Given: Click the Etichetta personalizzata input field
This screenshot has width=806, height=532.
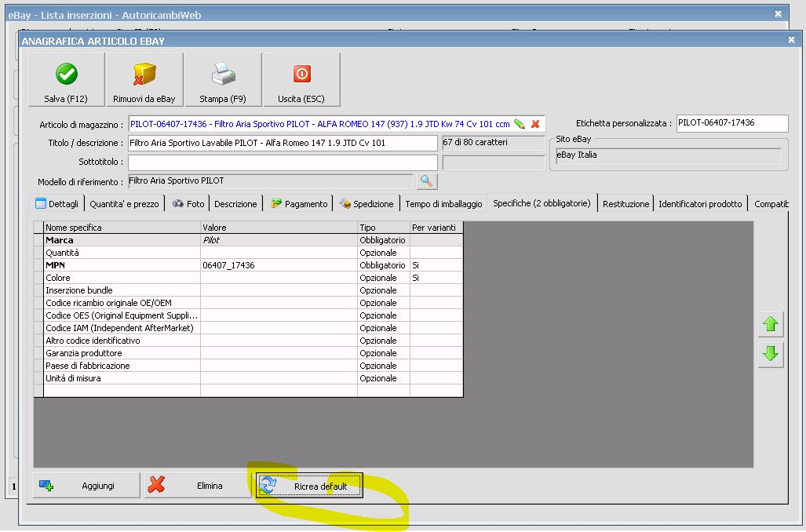Looking at the screenshot, I should tap(731, 123).
